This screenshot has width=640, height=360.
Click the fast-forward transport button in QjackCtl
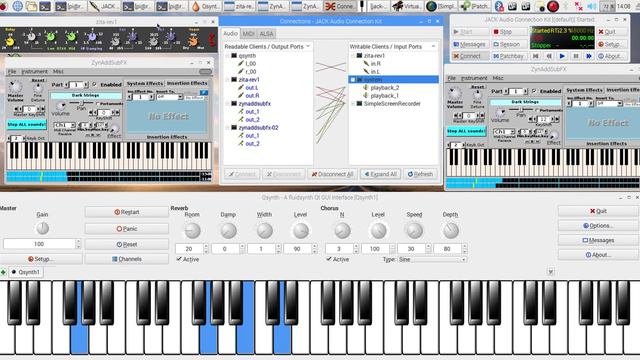click(589, 56)
